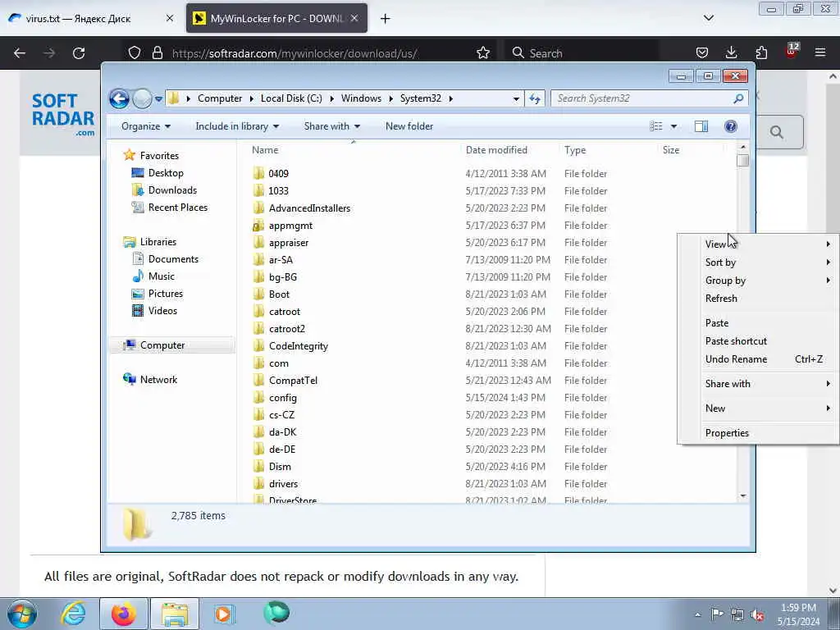Open Share with toolbar dropdown
The height and width of the screenshot is (630, 840).
point(332,126)
